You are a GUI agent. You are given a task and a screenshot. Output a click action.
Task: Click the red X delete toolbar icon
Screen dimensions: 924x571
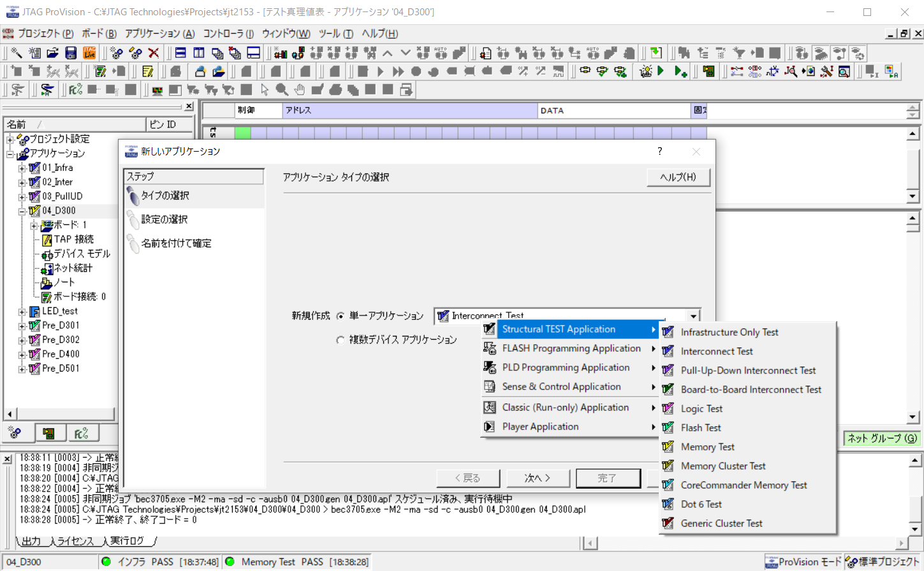pyautogui.click(x=154, y=53)
